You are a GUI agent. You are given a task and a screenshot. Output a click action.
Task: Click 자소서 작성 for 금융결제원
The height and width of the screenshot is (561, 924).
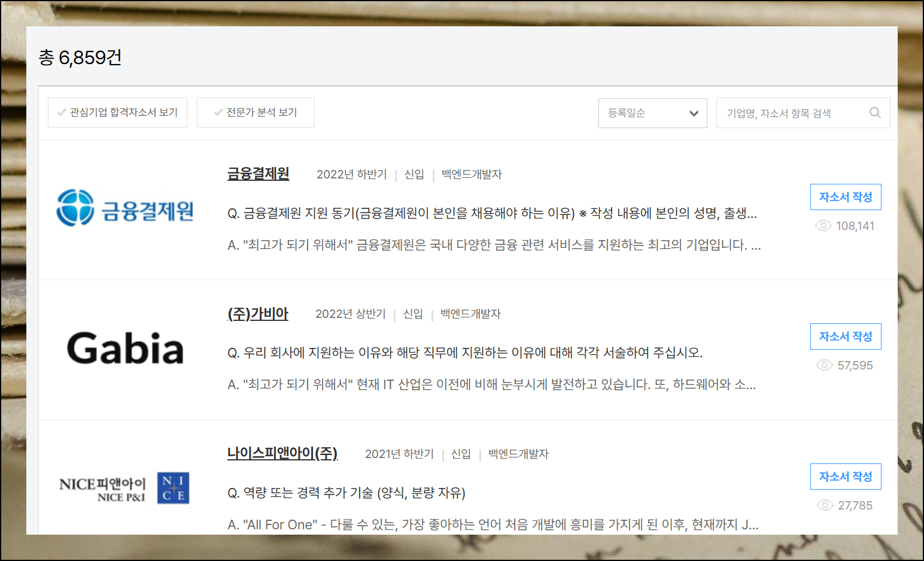[846, 197]
